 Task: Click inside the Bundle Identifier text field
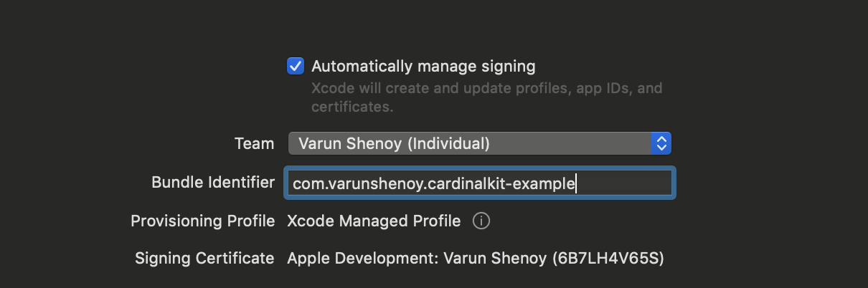pyautogui.click(x=479, y=183)
